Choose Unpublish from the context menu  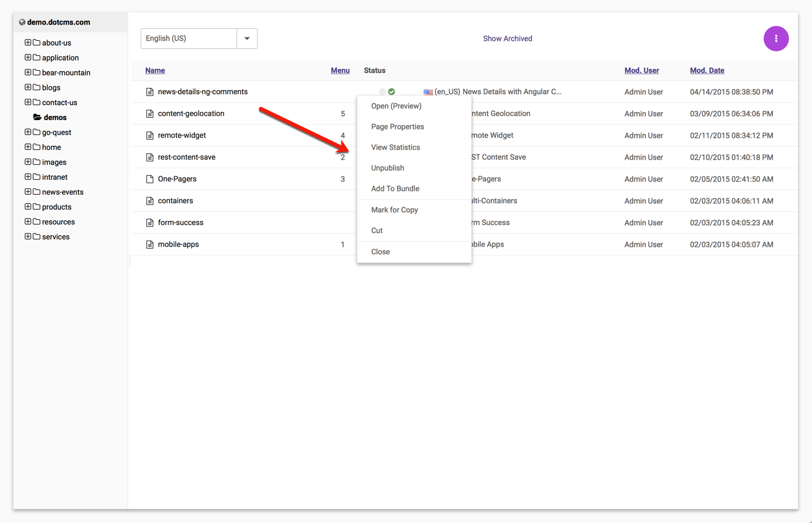[387, 168]
